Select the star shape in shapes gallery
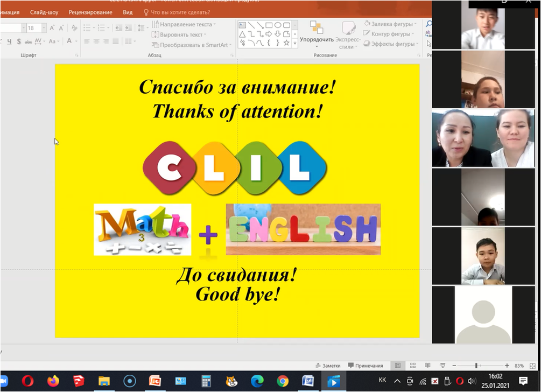 286,43
